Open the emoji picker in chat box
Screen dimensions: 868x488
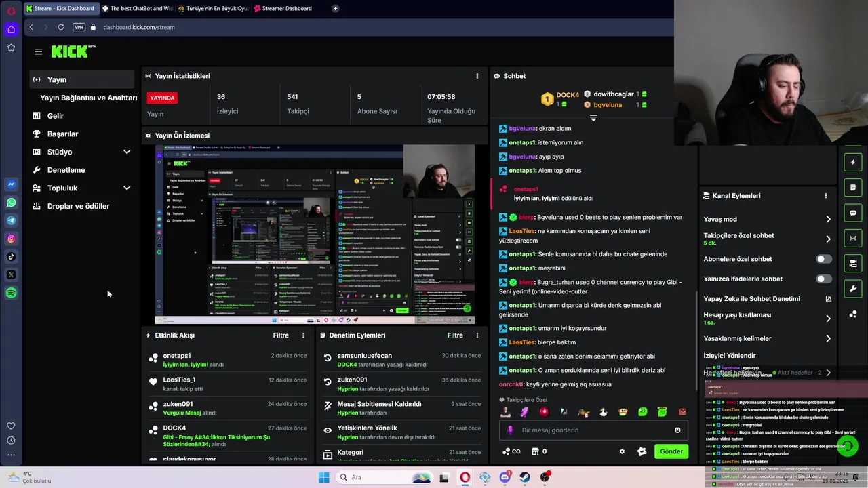tap(677, 430)
